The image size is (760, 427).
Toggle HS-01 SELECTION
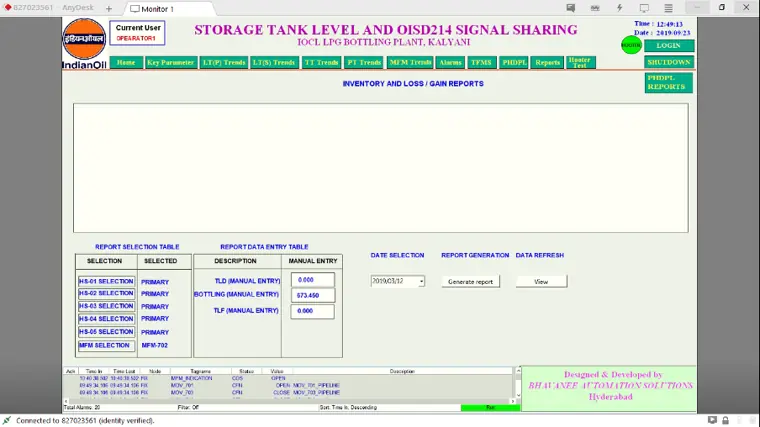[106, 281]
